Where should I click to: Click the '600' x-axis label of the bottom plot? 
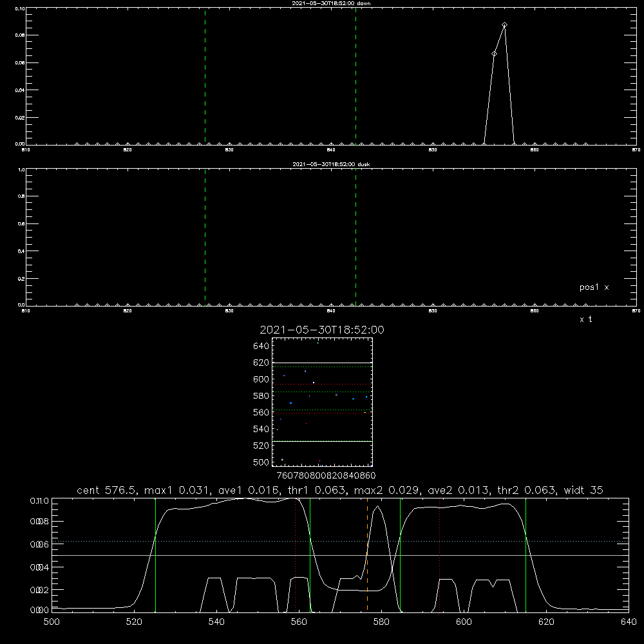click(x=464, y=622)
